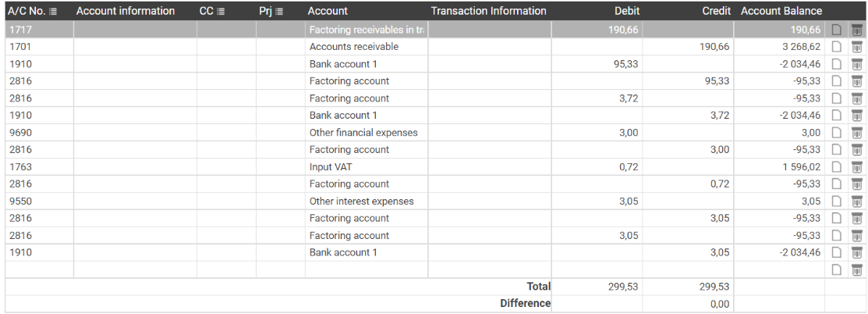Remove the Input VAT 1763 line
Image resolution: width=868 pixels, height=314 pixels.
pos(856,167)
